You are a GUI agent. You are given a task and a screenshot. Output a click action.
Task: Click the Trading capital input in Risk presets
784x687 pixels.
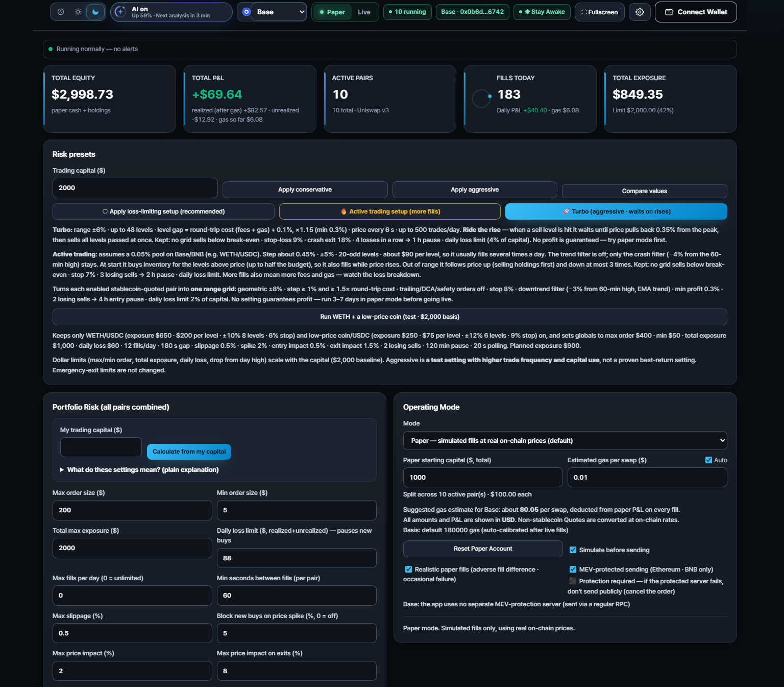coord(135,188)
